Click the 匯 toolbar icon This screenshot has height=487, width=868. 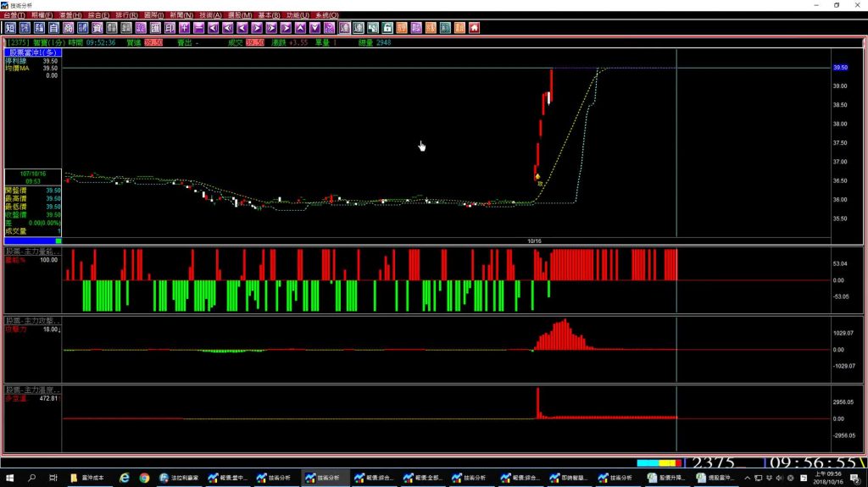[156, 28]
